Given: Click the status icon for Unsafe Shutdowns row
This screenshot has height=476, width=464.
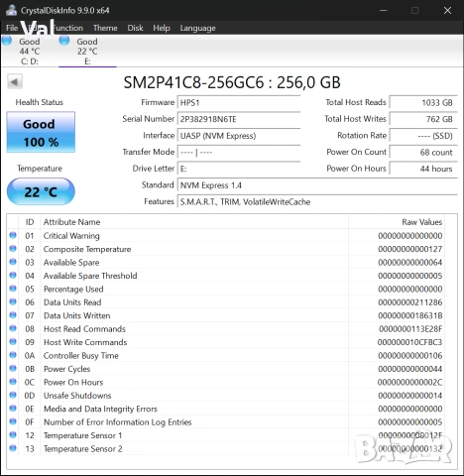Looking at the screenshot, I should tap(13, 395).
